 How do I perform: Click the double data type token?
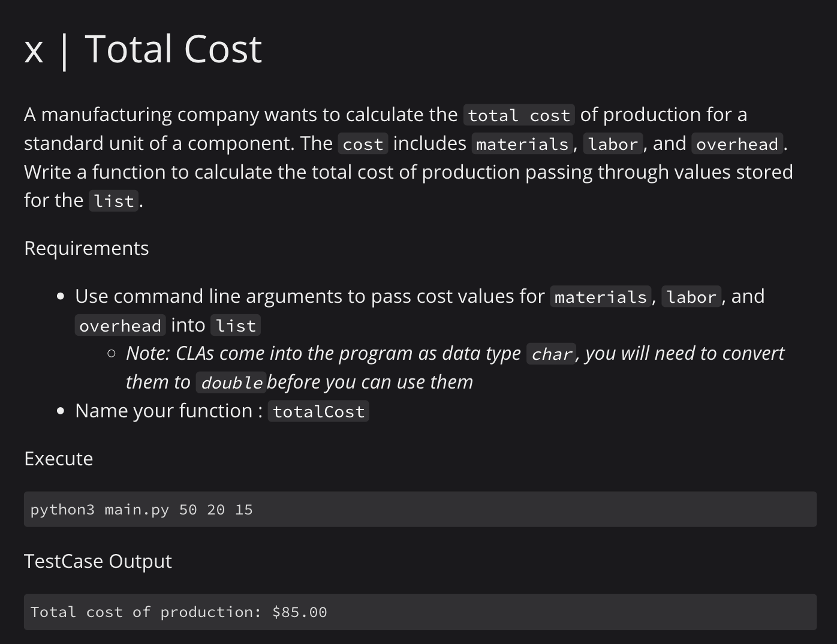[x=231, y=382]
